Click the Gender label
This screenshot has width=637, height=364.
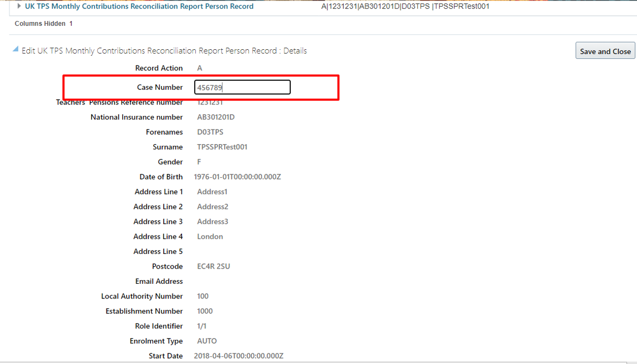(171, 162)
